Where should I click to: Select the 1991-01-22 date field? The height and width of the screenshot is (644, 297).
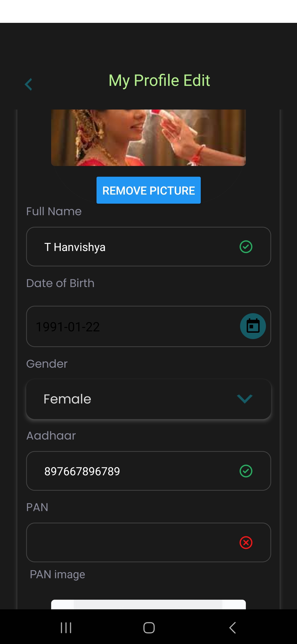148,326
